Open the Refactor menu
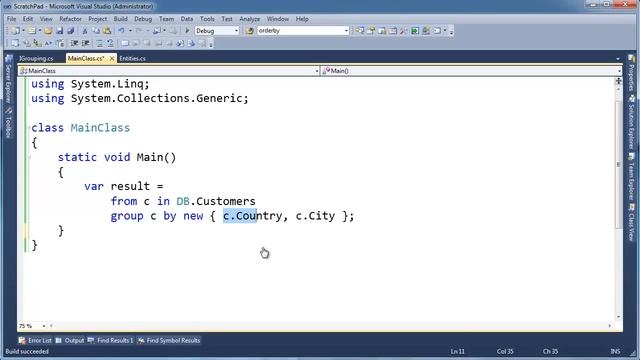The image size is (640, 360). coord(71,19)
